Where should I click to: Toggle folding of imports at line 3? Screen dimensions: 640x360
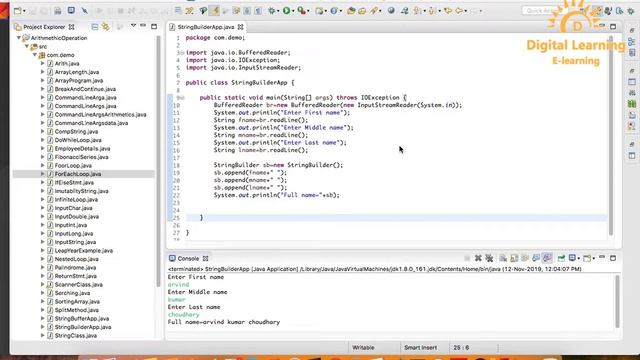(182, 53)
